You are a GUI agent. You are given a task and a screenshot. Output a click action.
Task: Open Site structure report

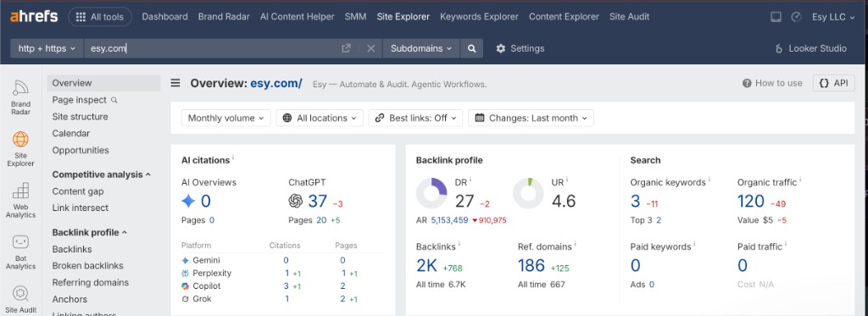click(x=80, y=117)
